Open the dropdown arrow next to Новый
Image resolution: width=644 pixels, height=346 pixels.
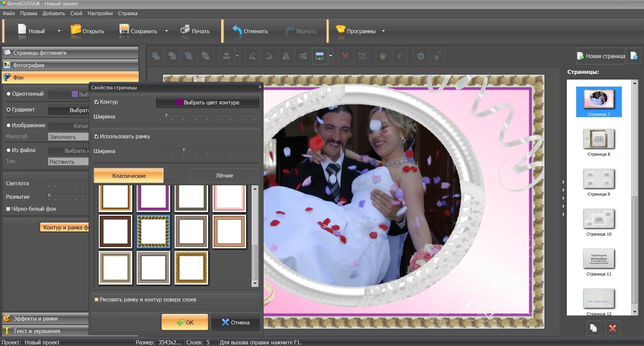(x=59, y=31)
